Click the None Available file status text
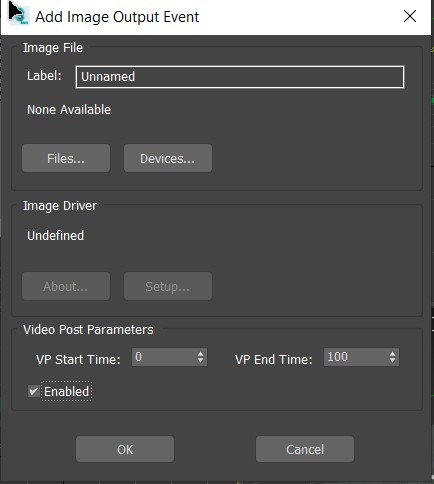Image resolution: width=434 pixels, height=484 pixels. pyautogui.click(x=69, y=110)
